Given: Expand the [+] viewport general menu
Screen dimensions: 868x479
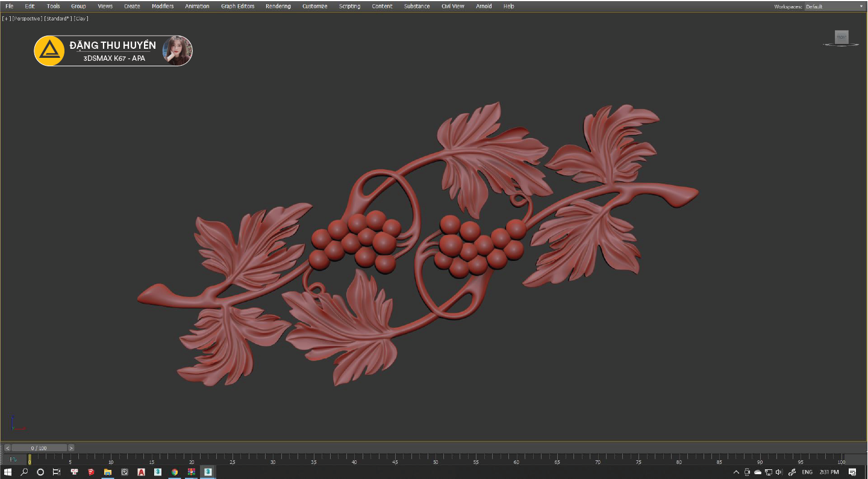Looking at the screenshot, I should (6, 19).
